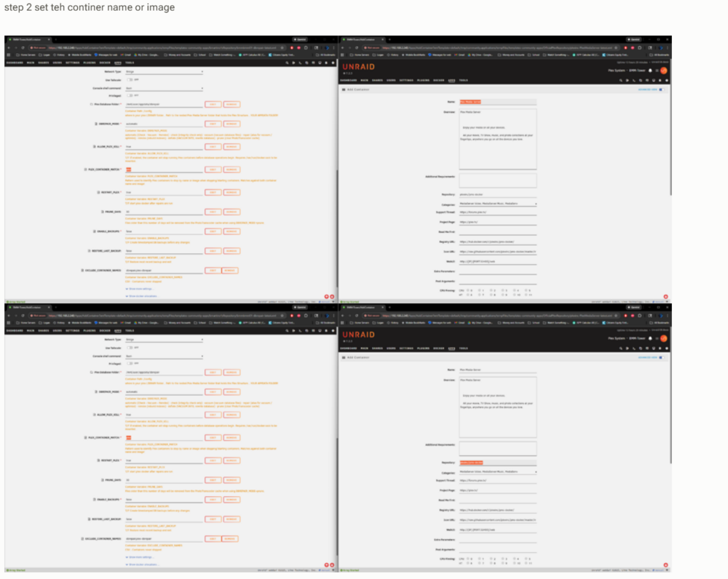Open the Network Type dropdown in top-left window
Viewport: 728px width, 579px height.
[164, 72]
